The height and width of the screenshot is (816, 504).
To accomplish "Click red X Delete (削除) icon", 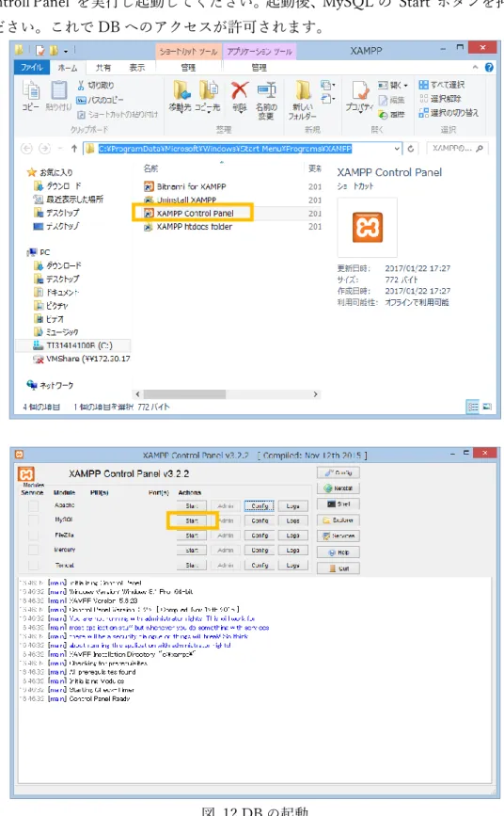I will point(239,90).
